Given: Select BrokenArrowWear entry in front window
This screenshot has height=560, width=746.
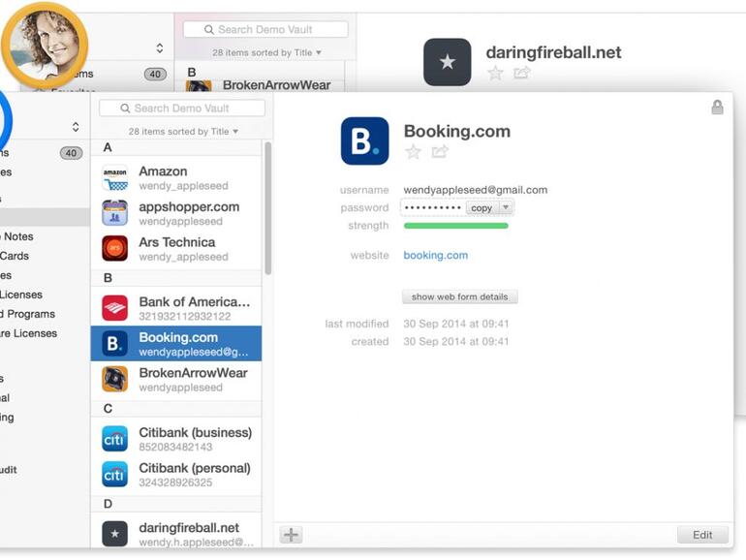Looking at the screenshot, I should [x=176, y=379].
